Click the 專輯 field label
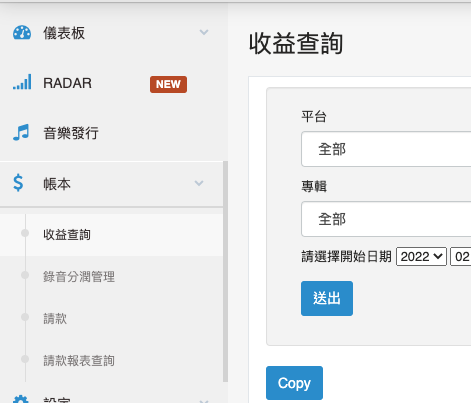 click(314, 186)
